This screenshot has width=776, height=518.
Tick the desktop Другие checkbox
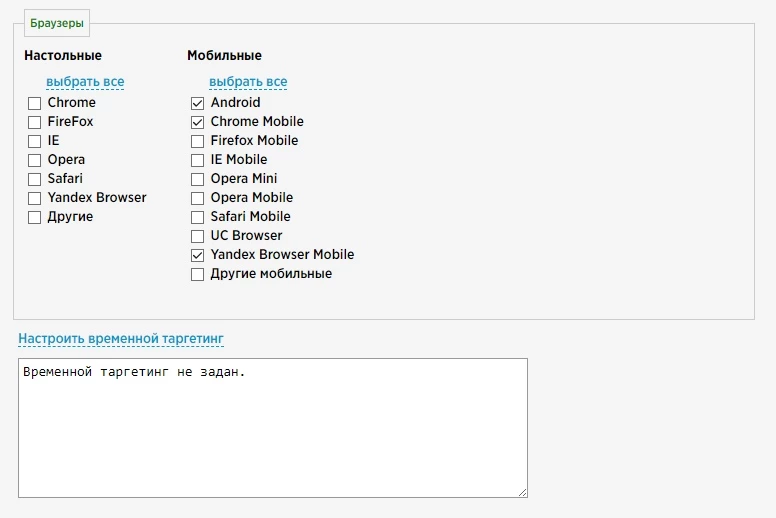34,217
